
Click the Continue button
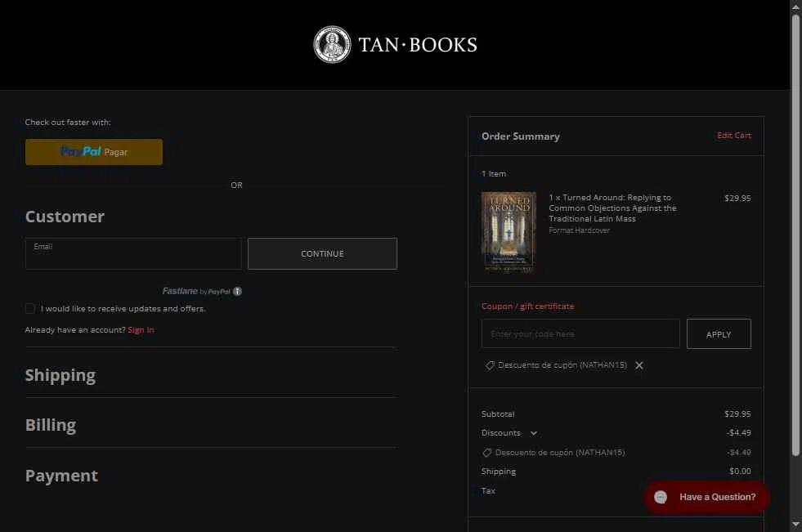(x=322, y=253)
